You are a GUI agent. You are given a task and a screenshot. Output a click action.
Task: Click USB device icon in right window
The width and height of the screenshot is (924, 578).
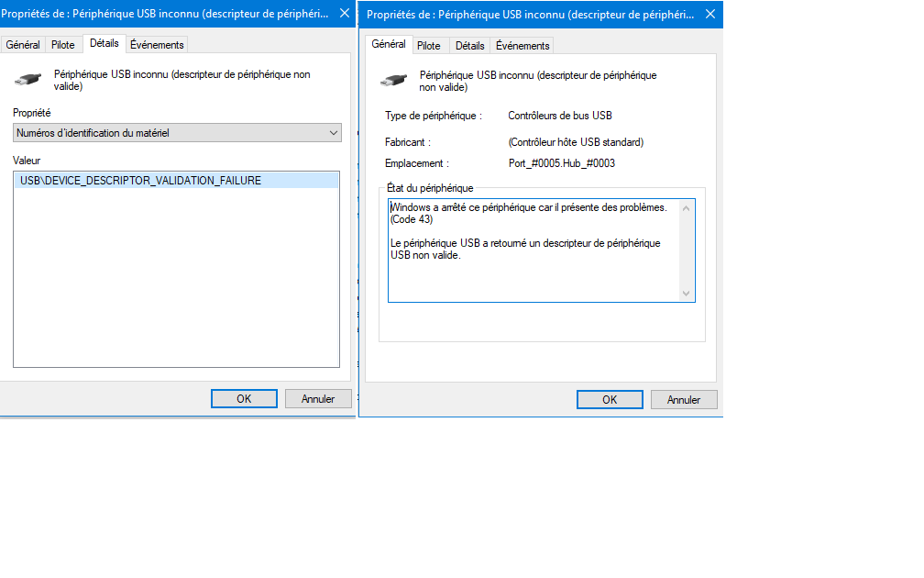coord(393,80)
